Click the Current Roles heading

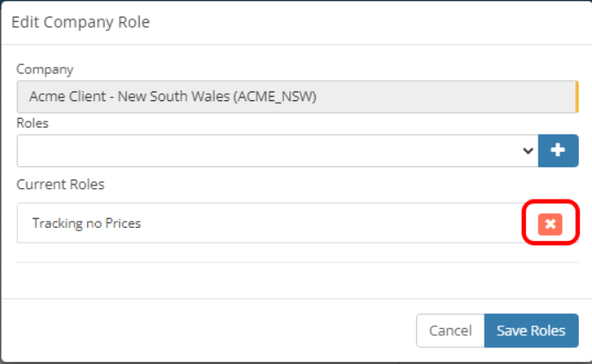point(60,185)
